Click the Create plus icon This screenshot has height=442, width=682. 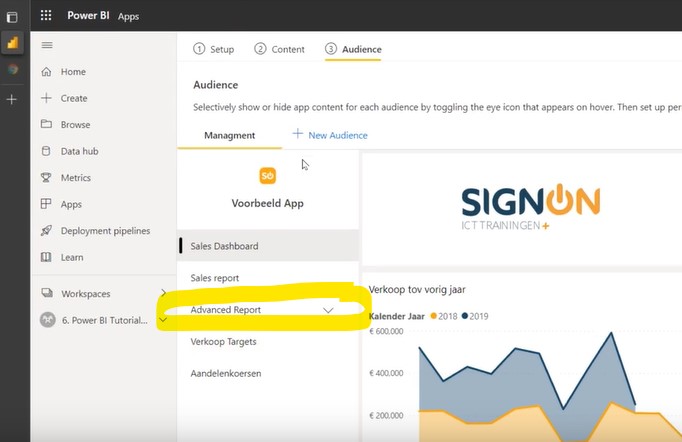pyautogui.click(x=46, y=98)
